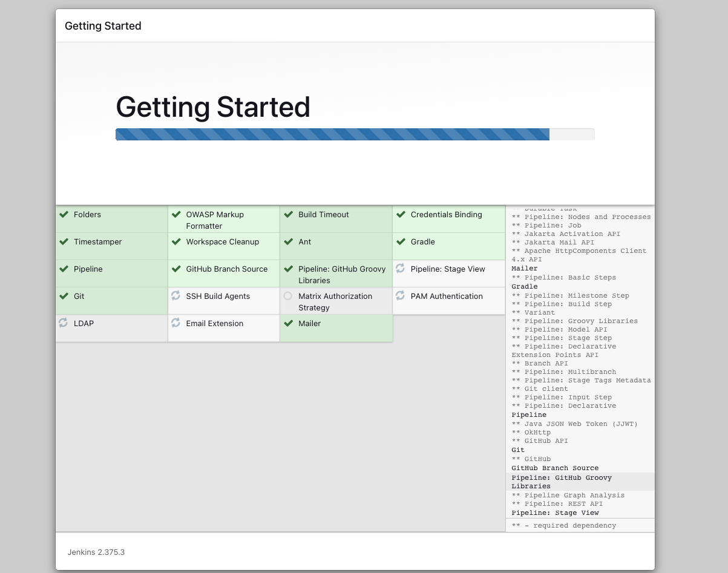Click the Pipeline: Stage View log entry
The image size is (728, 573).
[555, 512]
